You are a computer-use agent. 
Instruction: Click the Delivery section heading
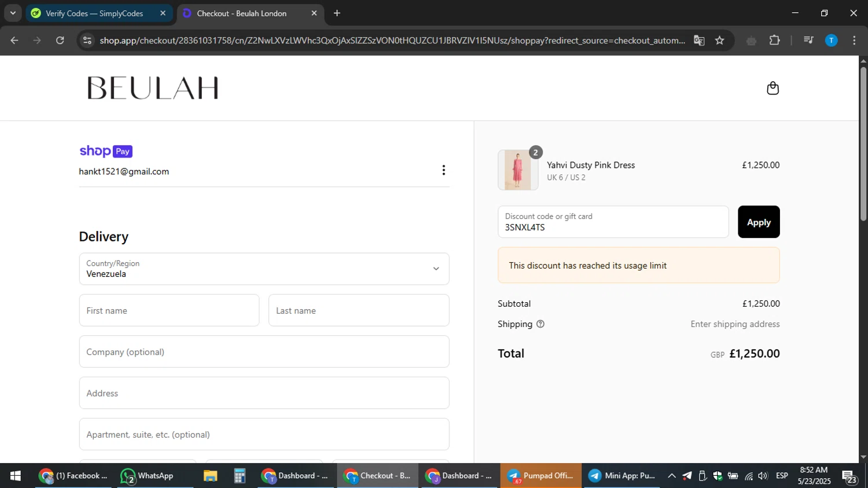click(104, 237)
